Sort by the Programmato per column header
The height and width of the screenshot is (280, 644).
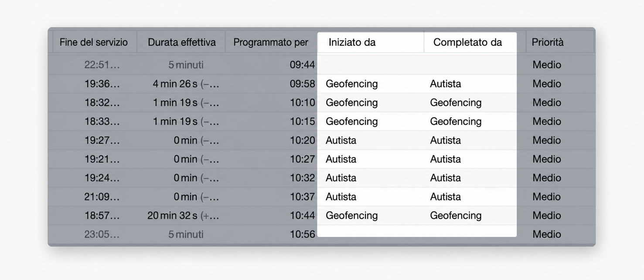pos(271,42)
